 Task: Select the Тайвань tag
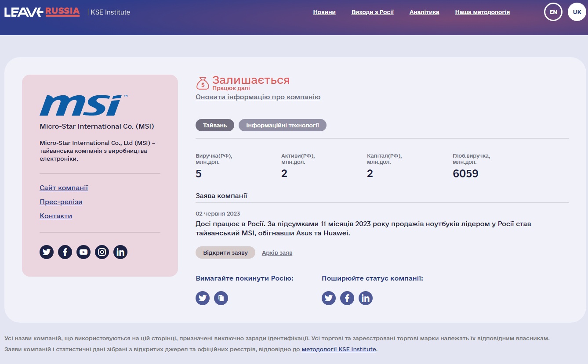(215, 125)
